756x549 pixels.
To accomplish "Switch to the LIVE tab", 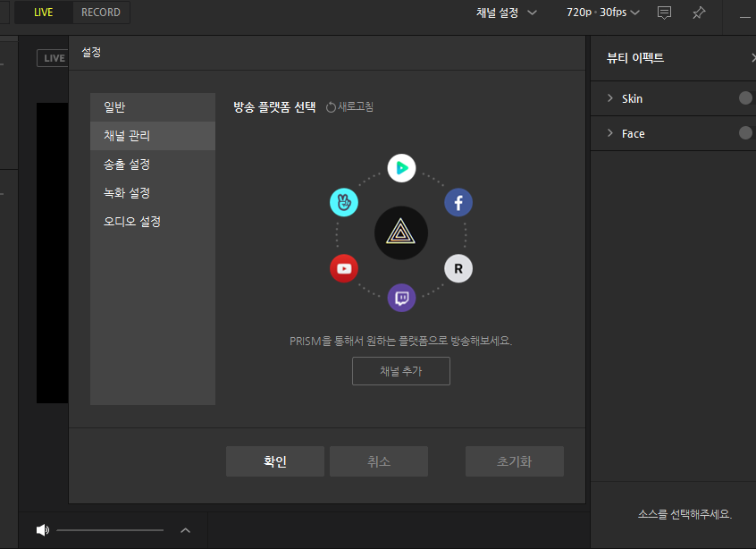I will pos(44,12).
